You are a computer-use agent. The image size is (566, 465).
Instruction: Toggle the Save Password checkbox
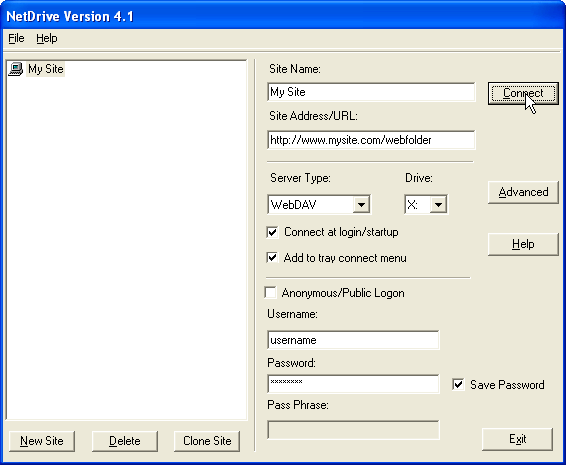(458, 384)
